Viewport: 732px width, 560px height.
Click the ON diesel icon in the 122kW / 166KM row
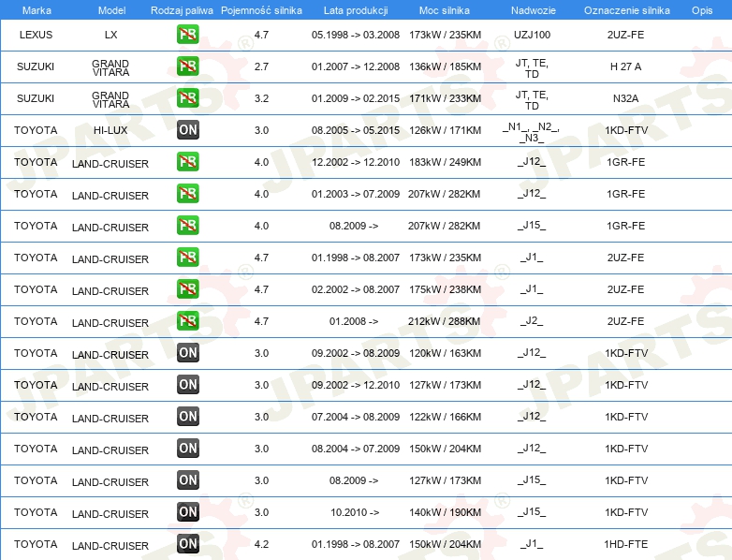click(187, 416)
